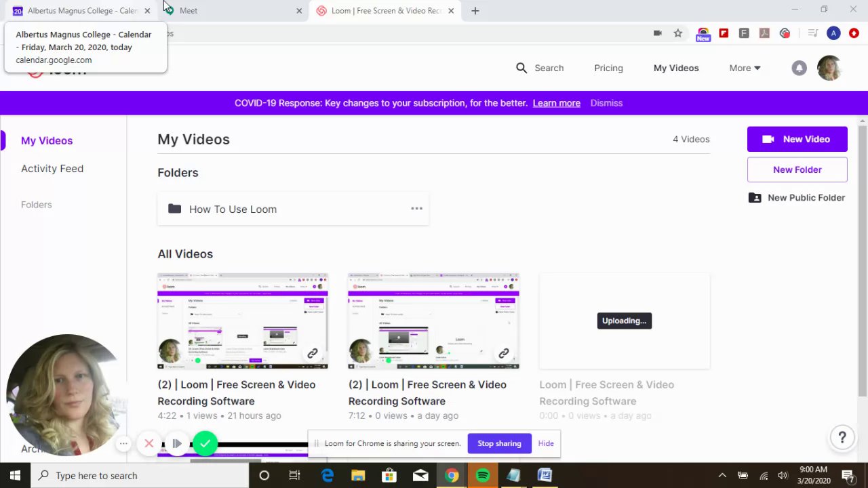Open the Chrome profile A avatar

click(833, 33)
